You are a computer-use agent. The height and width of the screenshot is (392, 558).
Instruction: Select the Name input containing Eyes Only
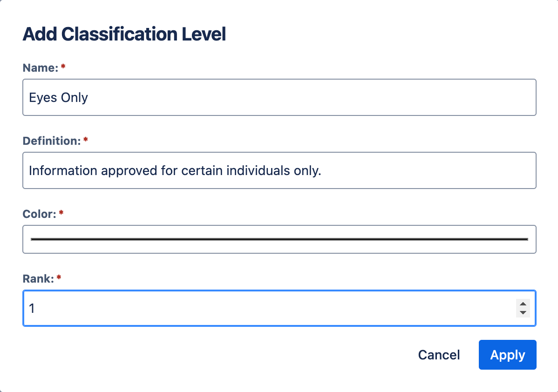click(279, 97)
